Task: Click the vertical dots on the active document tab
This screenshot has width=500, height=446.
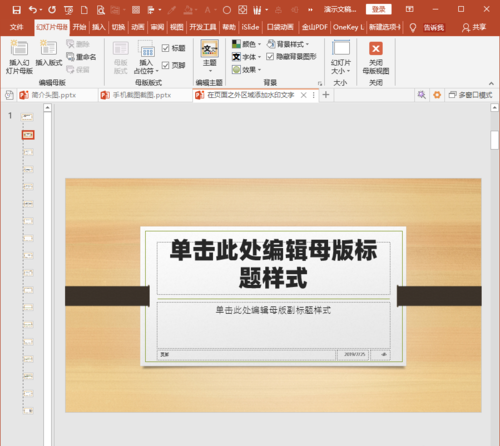Action: coord(313,95)
